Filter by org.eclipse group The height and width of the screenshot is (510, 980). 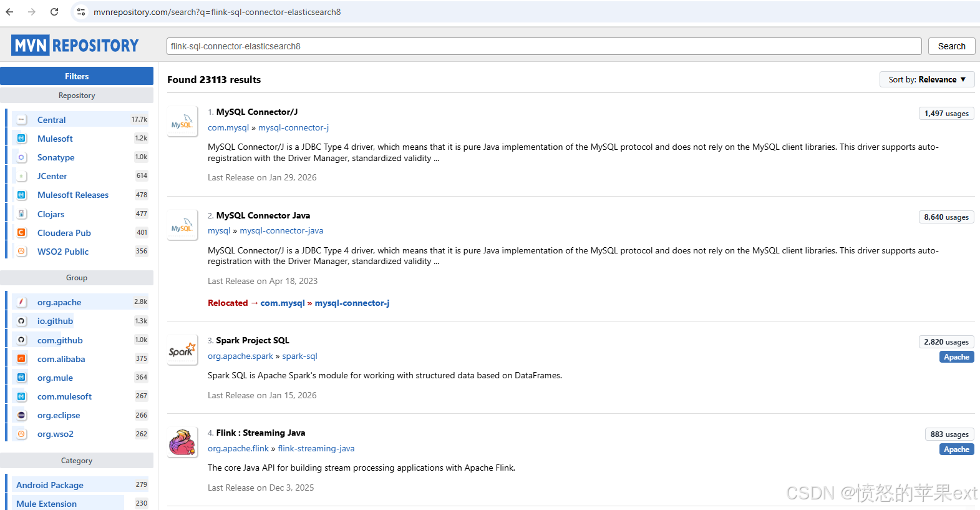click(x=59, y=415)
